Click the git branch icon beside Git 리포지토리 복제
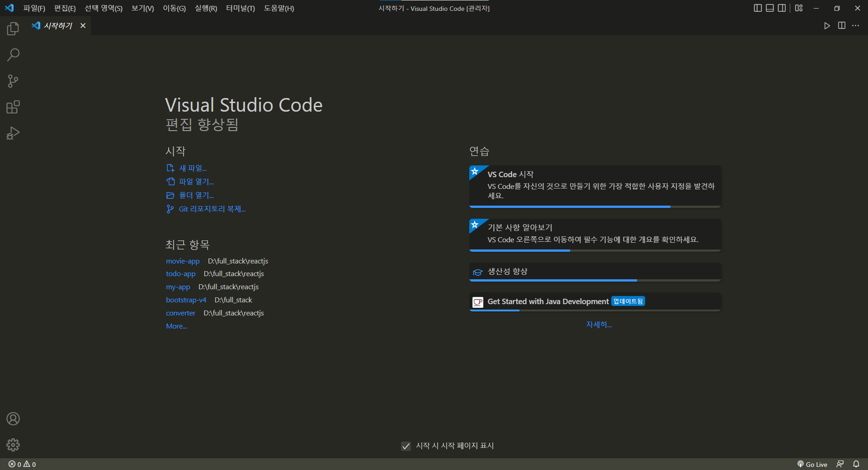Screen dimensions: 868x470 pos(170,209)
